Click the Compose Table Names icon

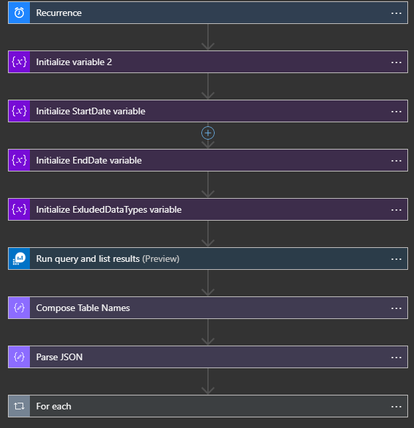tap(19, 308)
